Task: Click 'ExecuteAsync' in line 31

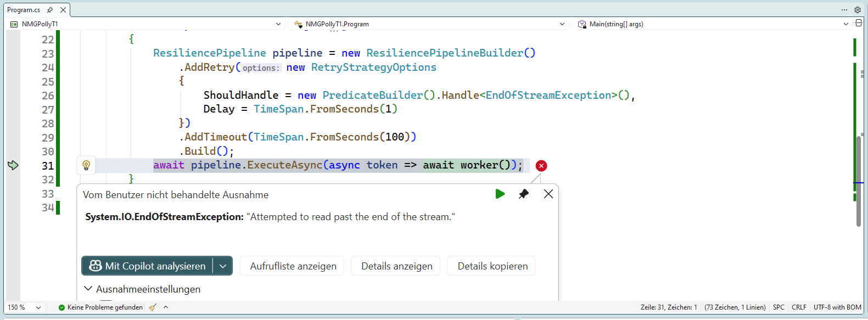Action: (284, 165)
